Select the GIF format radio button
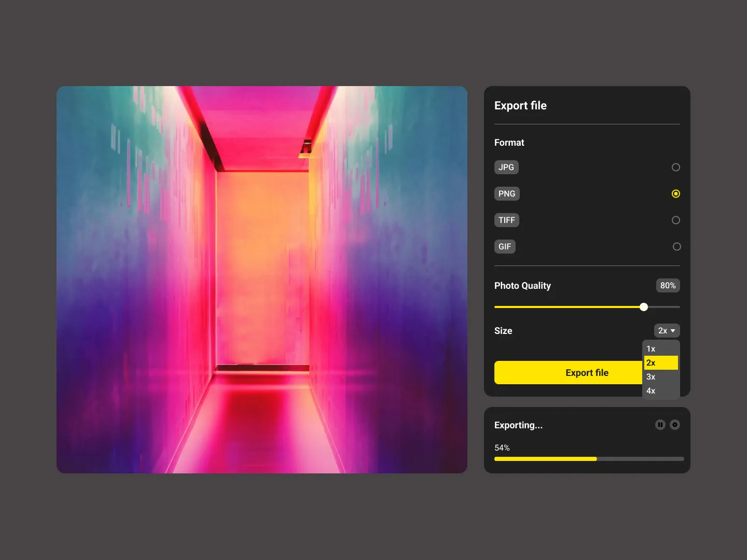 pyautogui.click(x=676, y=247)
